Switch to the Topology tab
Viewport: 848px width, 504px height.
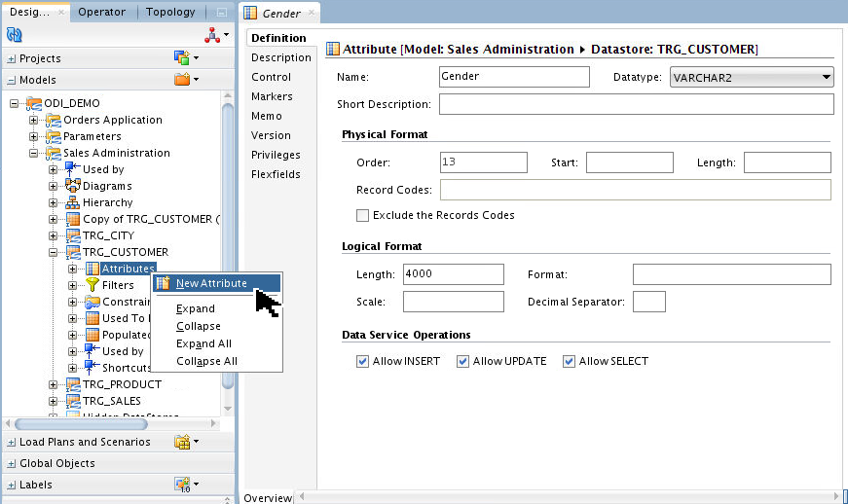170,12
